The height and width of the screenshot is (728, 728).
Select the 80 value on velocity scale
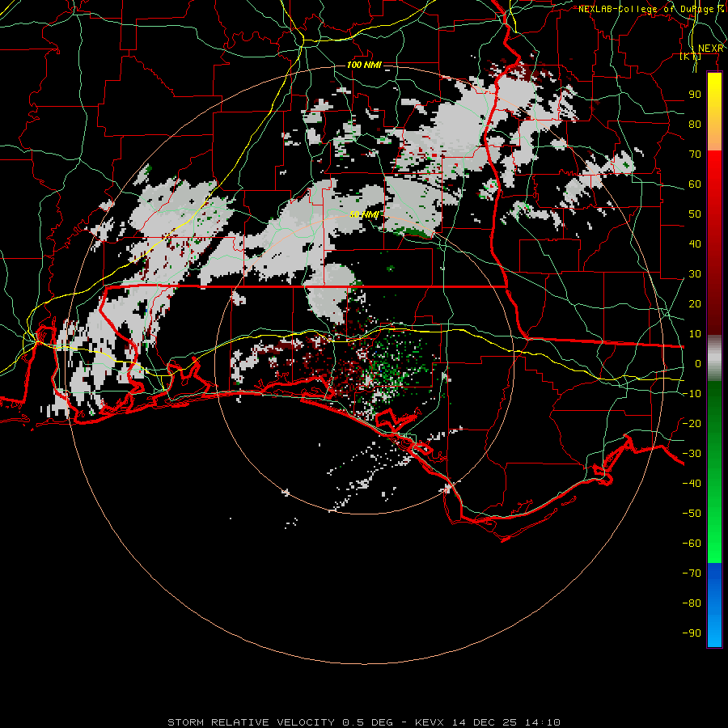tap(695, 125)
